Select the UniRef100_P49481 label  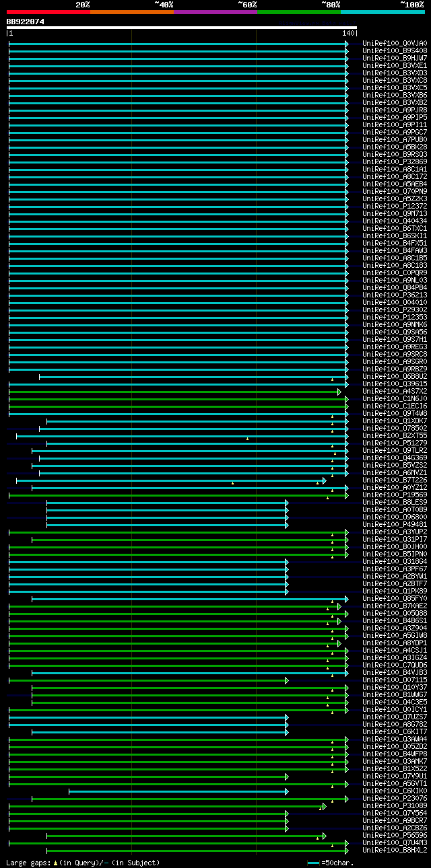click(x=395, y=524)
